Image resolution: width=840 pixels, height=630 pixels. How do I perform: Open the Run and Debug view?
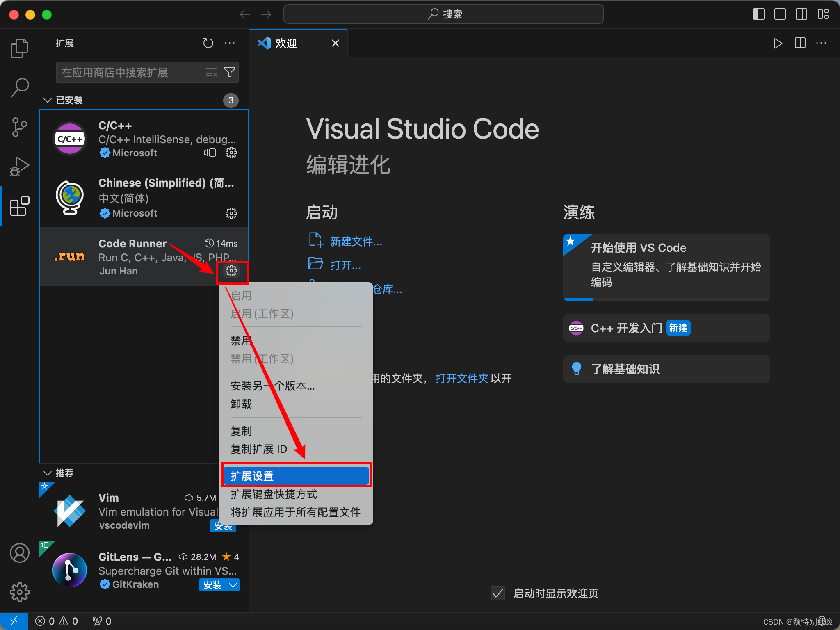(19, 167)
